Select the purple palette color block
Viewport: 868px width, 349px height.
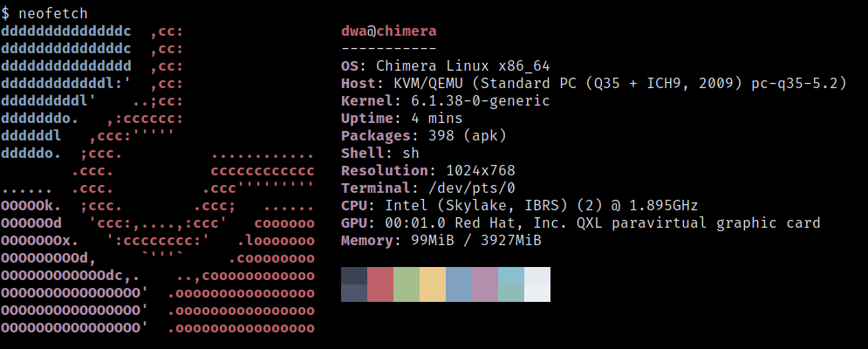coord(484,284)
